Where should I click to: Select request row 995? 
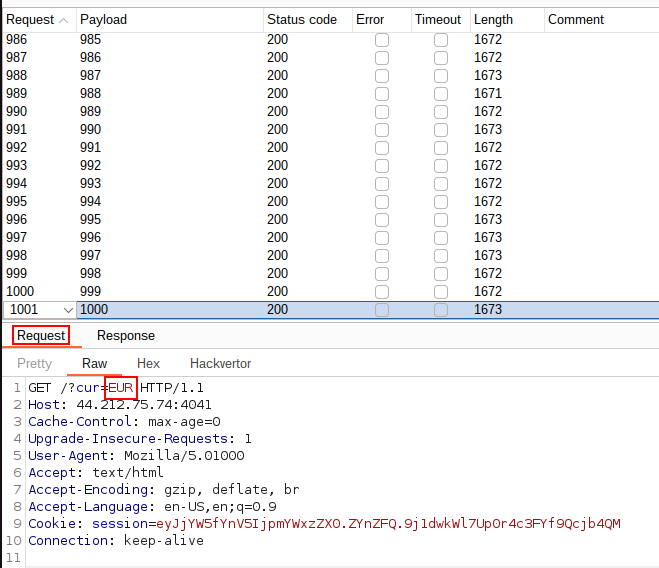[331, 201]
